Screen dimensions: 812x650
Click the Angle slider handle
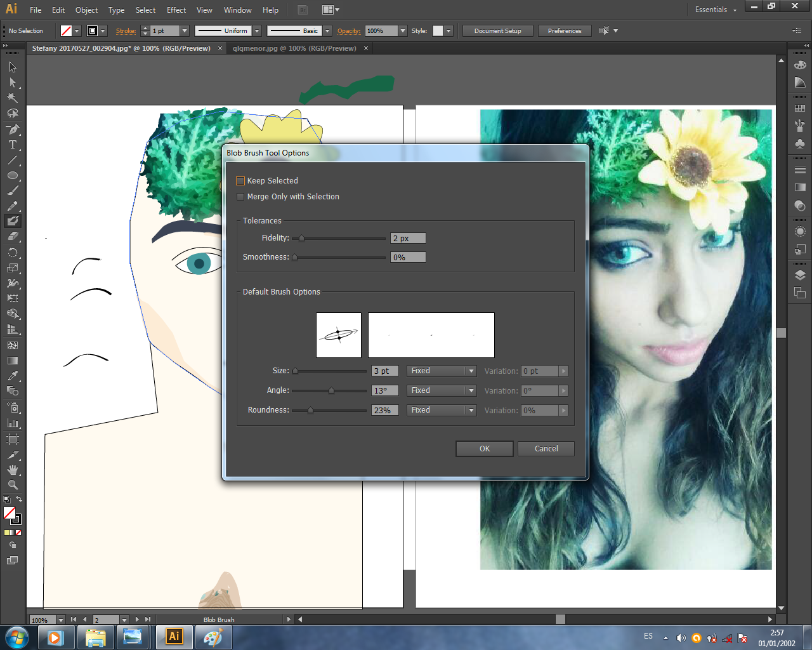[331, 390]
